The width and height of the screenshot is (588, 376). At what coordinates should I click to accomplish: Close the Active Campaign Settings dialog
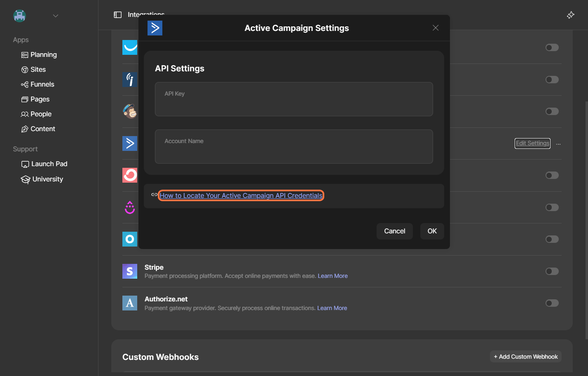coord(436,28)
